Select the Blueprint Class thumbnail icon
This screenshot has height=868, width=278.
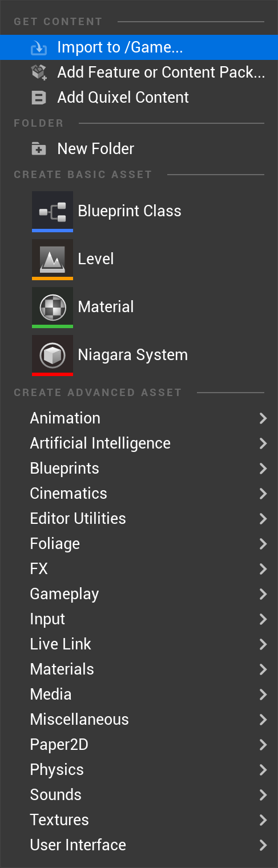(x=53, y=211)
